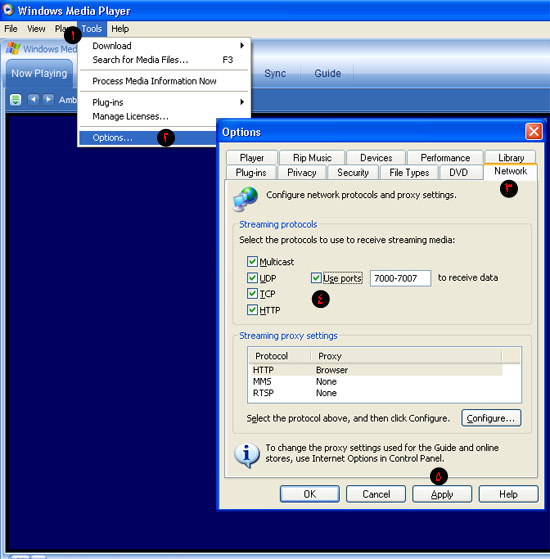Click the blue information bubble icon

coord(247,455)
